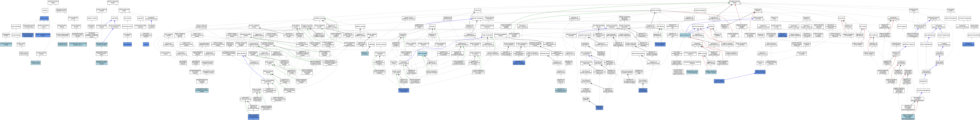Screen dimensions: 980x120
Task: Select the blue 'signal transduction' node
Action: pos(685,35)
